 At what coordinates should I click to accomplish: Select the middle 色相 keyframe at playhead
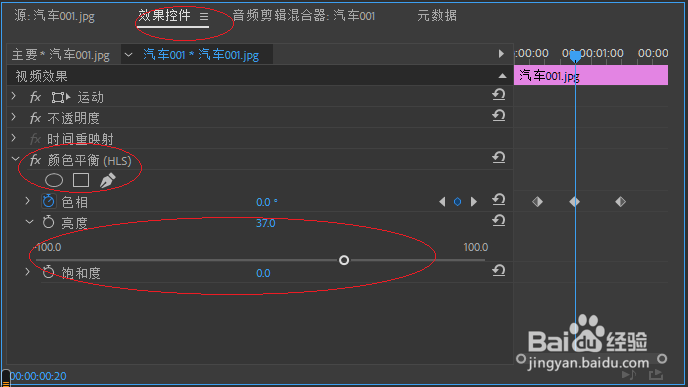click(574, 201)
